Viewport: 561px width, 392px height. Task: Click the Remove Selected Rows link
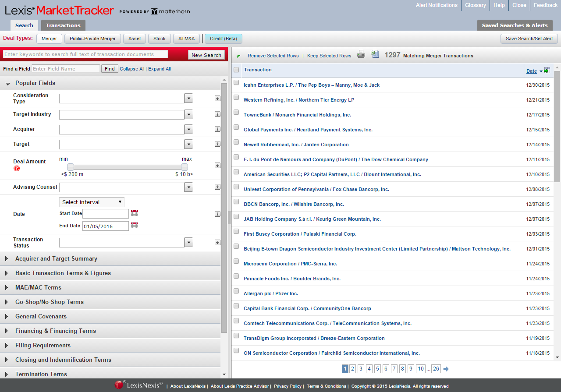[273, 56]
